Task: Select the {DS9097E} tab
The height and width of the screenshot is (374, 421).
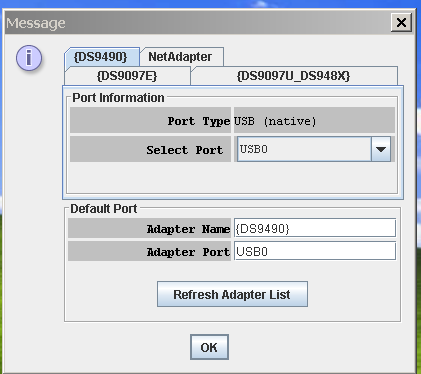Action: [127, 76]
